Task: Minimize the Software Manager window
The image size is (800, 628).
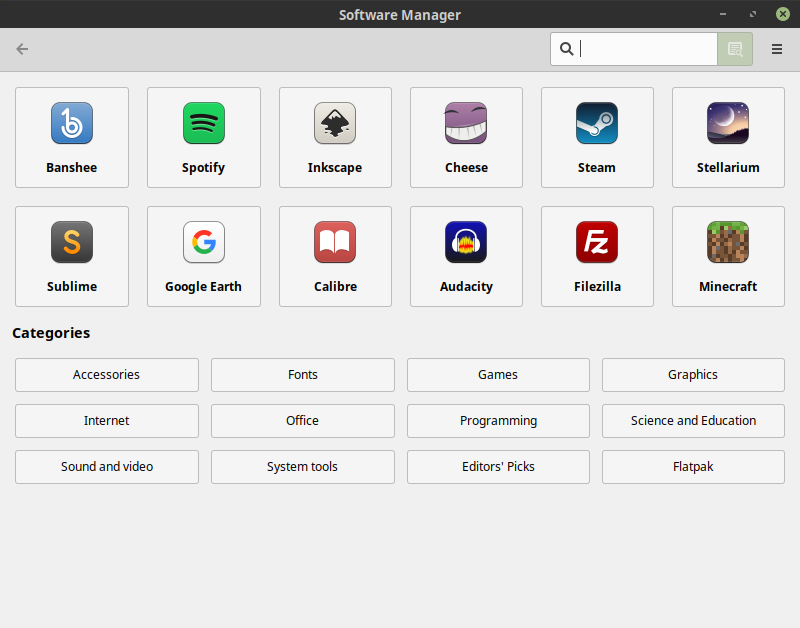Action: pos(722,14)
